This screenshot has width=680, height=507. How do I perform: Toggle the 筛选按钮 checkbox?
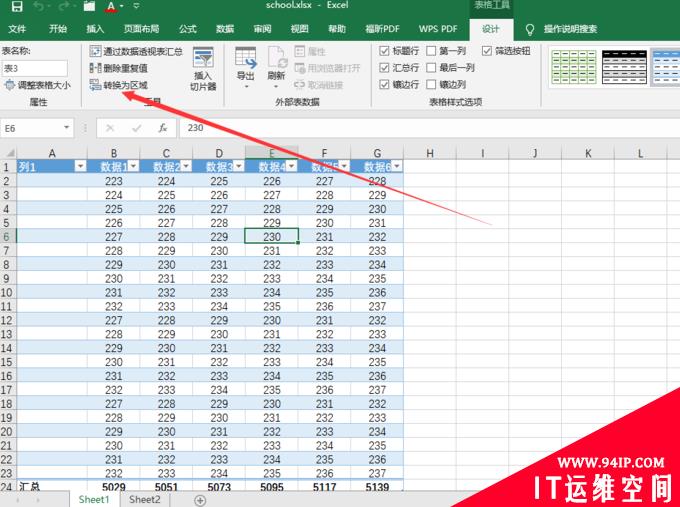487,51
